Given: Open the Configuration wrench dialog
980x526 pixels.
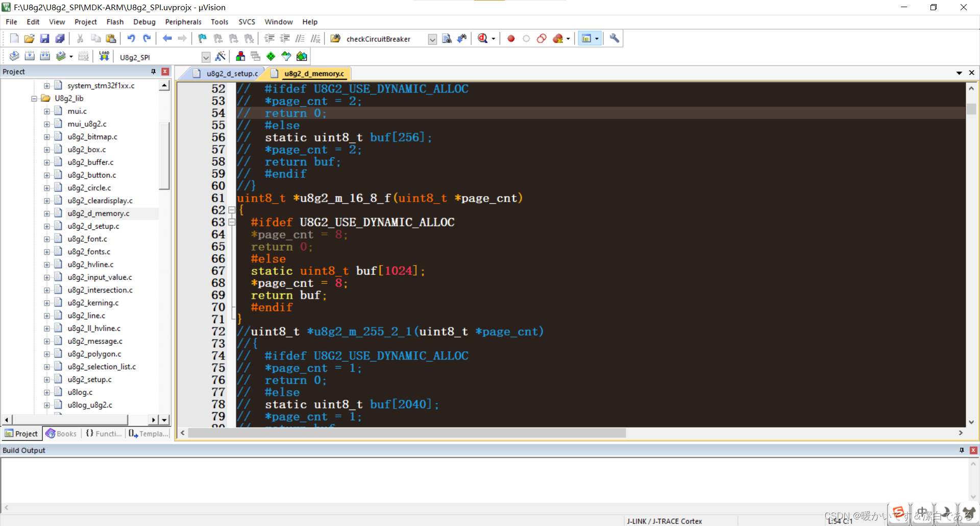Looking at the screenshot, I should [614, 38].
